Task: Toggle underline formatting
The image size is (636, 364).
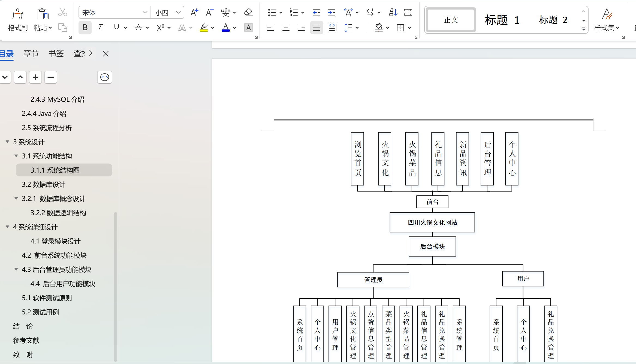Action: 116,28
